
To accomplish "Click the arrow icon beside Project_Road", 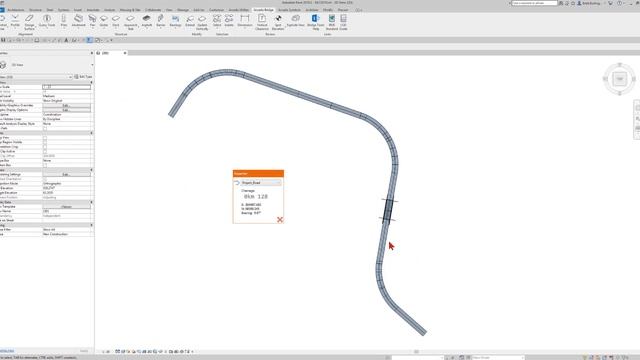I will pyautogui.click(x=237, y=183).
